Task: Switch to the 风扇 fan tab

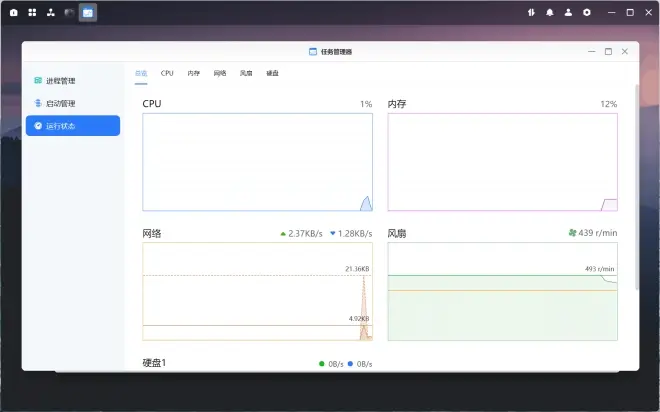Action: point(246,73)
